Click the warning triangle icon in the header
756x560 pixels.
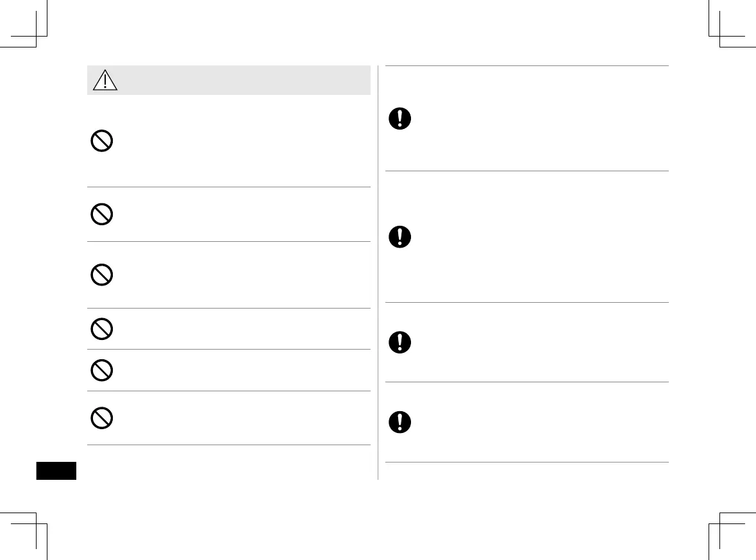pyautogui.click(x=103, y=80)
